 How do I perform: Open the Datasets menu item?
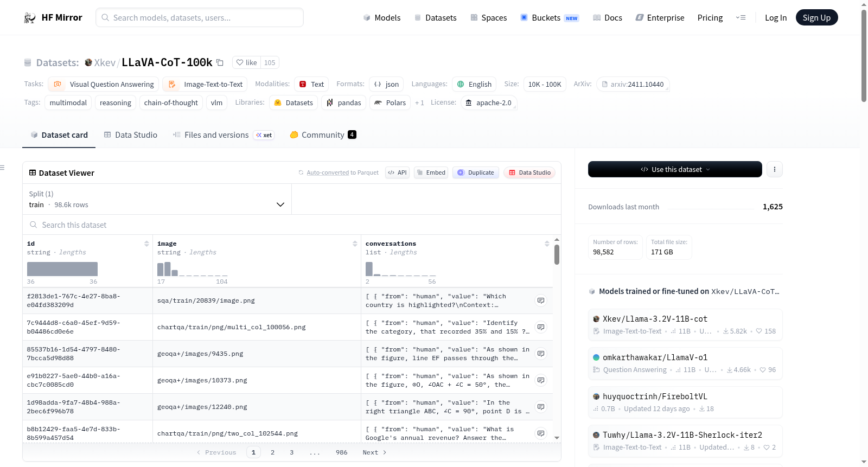click(x=435, y=17)
